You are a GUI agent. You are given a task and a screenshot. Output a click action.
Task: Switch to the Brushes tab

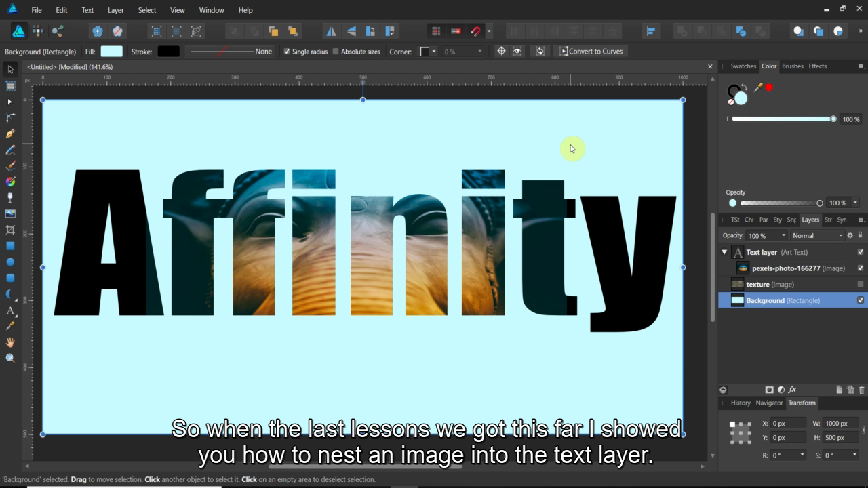coord(792,66)
